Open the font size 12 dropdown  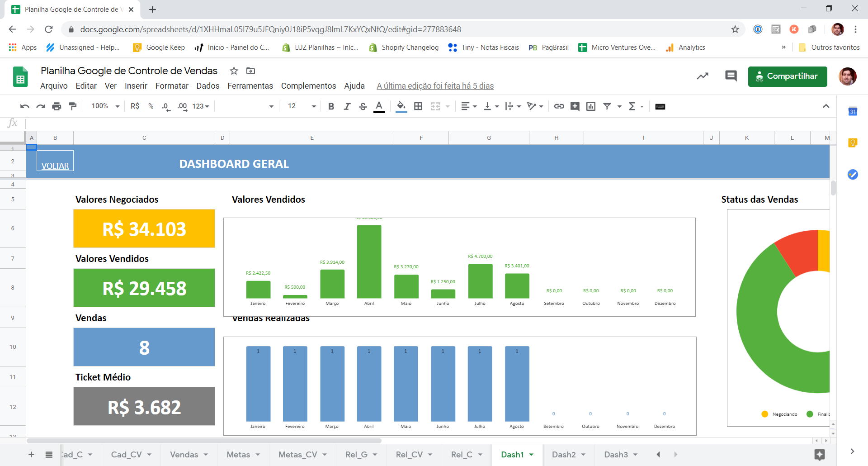tap(302, 106)
